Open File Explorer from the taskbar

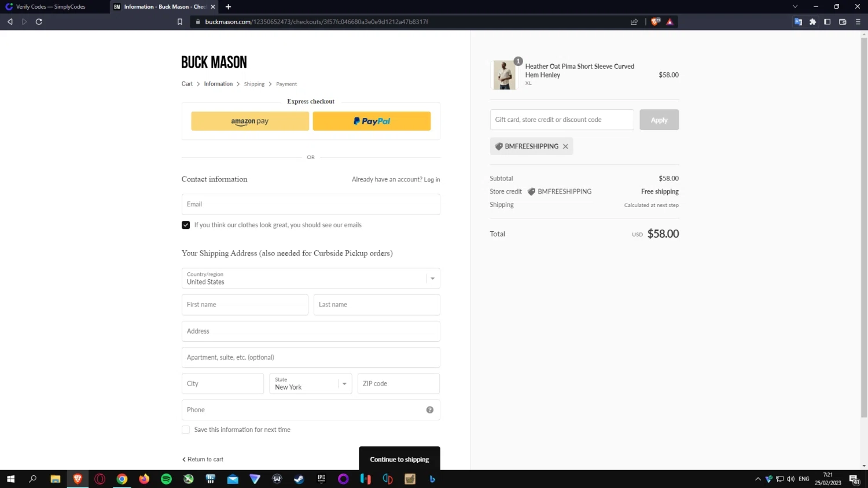coord(56,479)
